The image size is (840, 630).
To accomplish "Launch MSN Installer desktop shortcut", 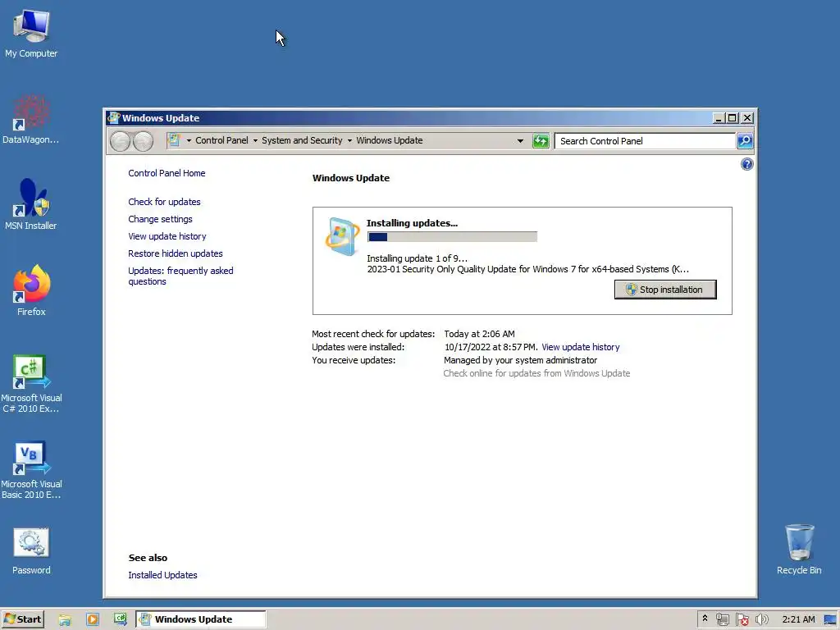I will click(x=31, y=204).
